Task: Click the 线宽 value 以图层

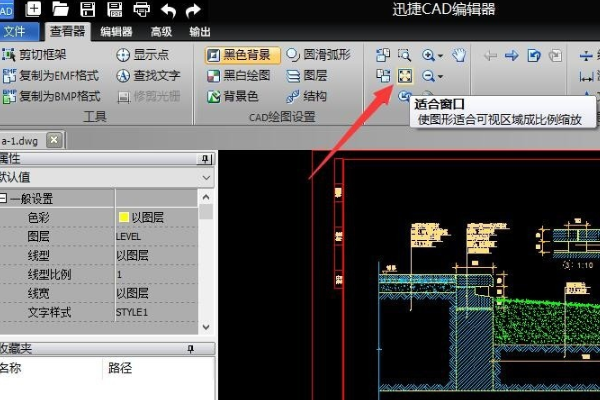Action: pos(132,293)
